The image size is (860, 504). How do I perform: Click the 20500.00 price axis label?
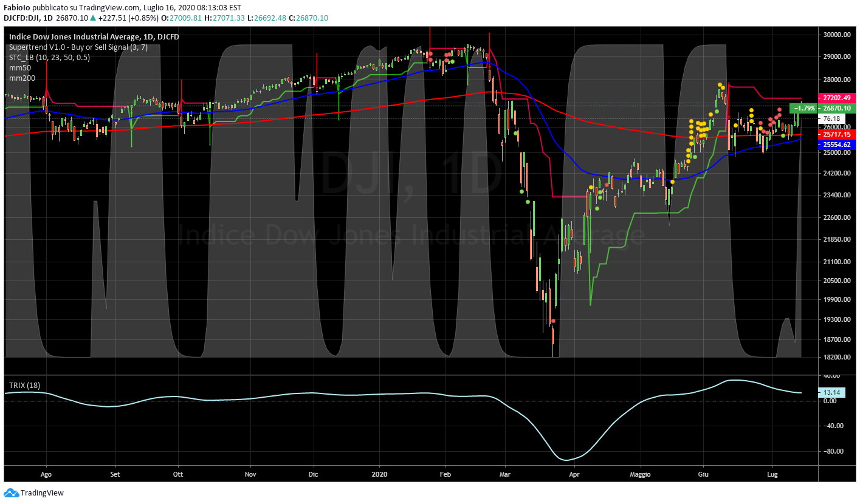(x=836, y=281)
